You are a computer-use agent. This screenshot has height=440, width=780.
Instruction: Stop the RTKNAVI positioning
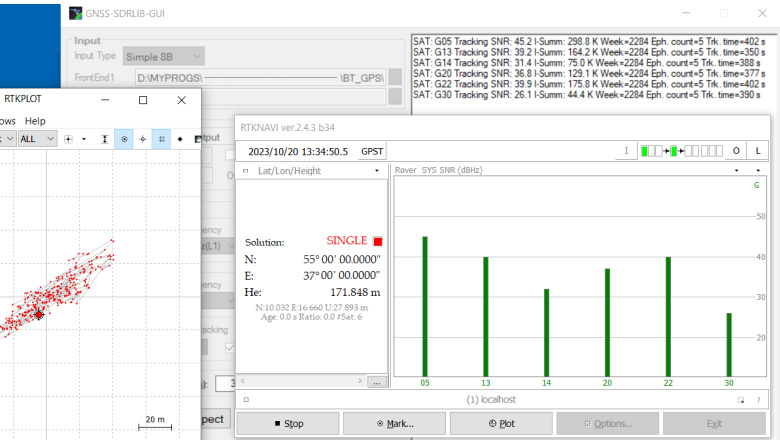[x=288, y=424]
